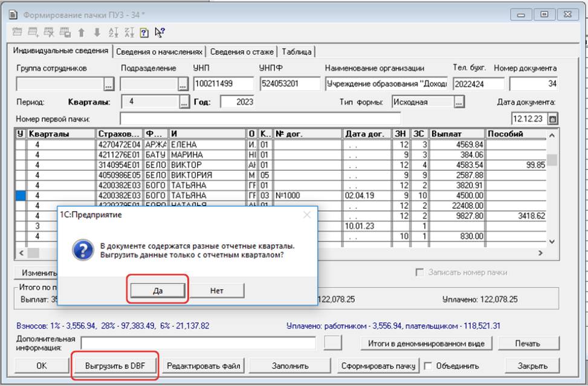Enable the Записать номер пачки checkbox
Viewport: 588px width, 386px height.
coord(419,272)
